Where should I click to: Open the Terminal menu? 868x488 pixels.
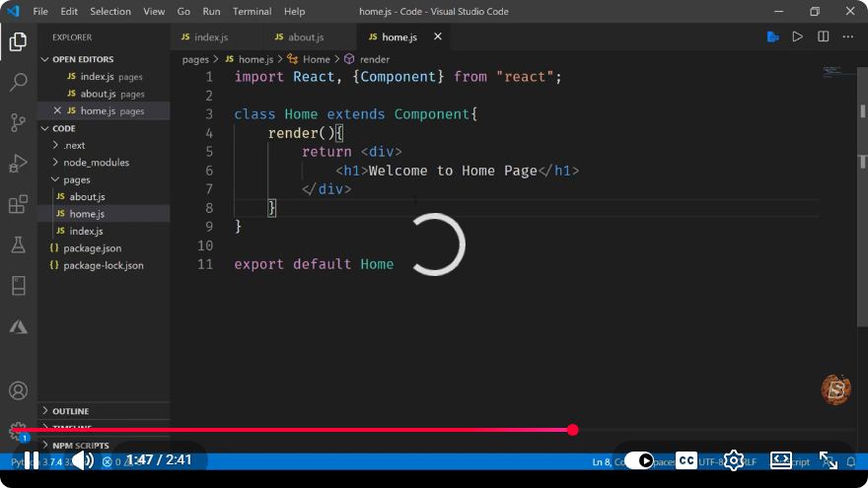click(252, 11)
